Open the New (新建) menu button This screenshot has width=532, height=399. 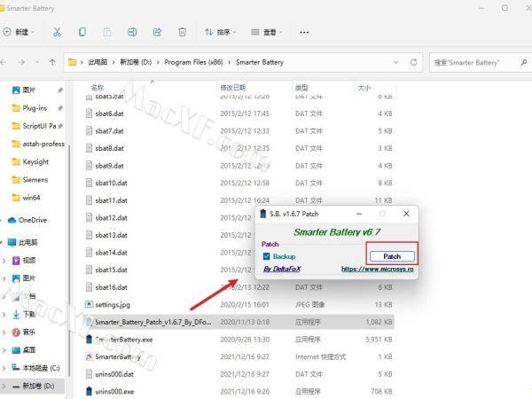pos(19,32)
